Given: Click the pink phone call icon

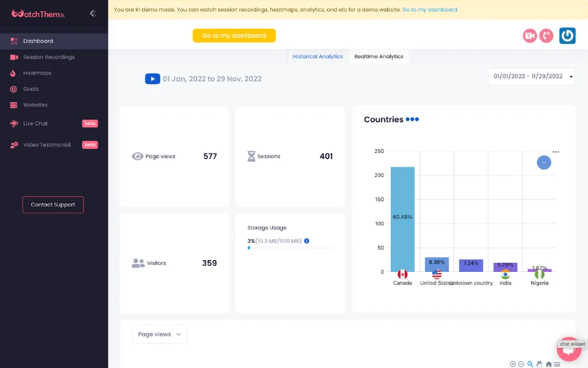Looking at the screenshot, I should coord(546,36).
